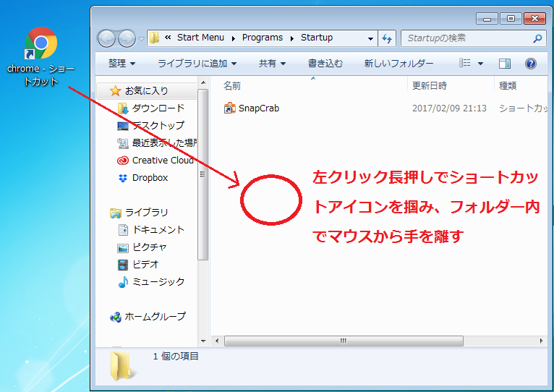This screenshot has height=392, width=554.
Task: Open Creative Cloud in favorites
Action: (x=163, y=160)
